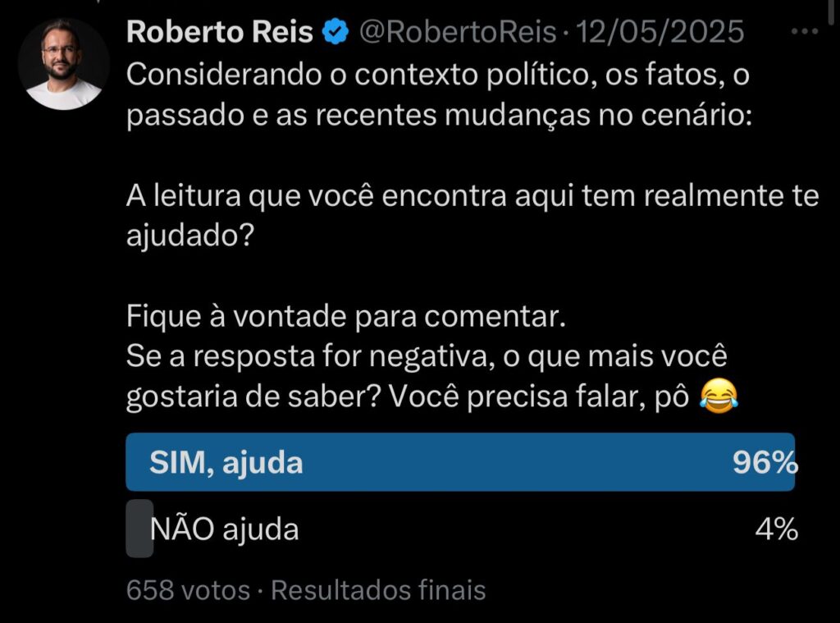
Task: Click the "658 votos" vote count
Action: pyautogui.click(x=188, y=589)
